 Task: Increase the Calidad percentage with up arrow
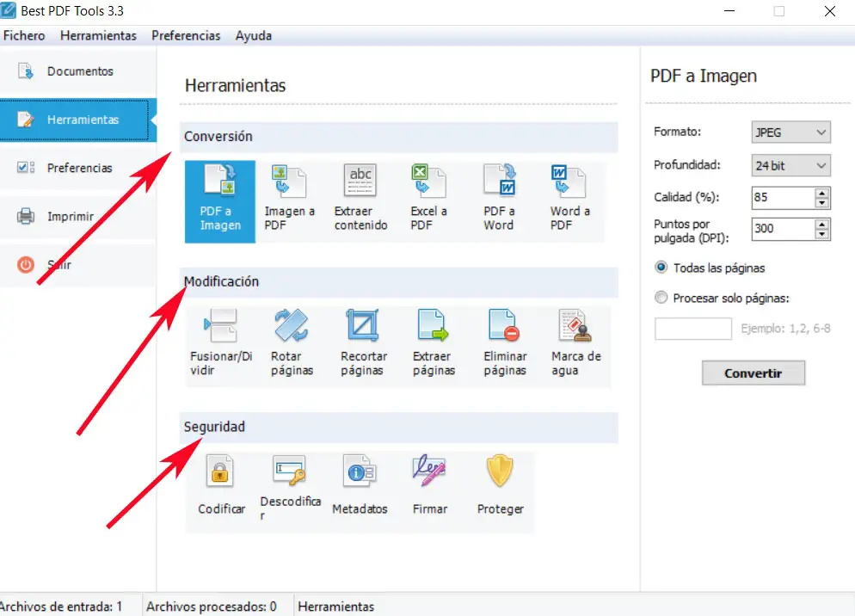pos(822,193)
